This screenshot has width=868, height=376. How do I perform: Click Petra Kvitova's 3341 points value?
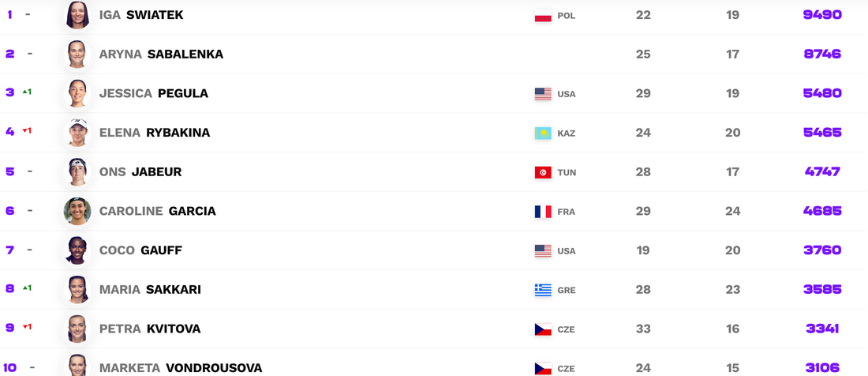pos(822,329)
